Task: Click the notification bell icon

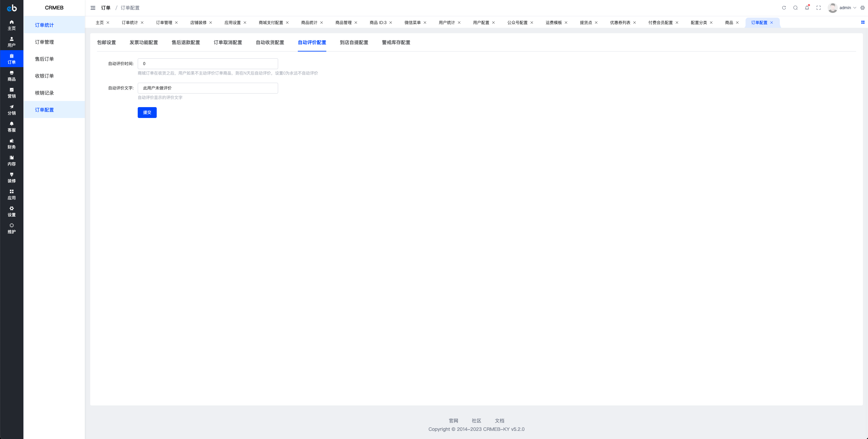Action: click(807, 8)
